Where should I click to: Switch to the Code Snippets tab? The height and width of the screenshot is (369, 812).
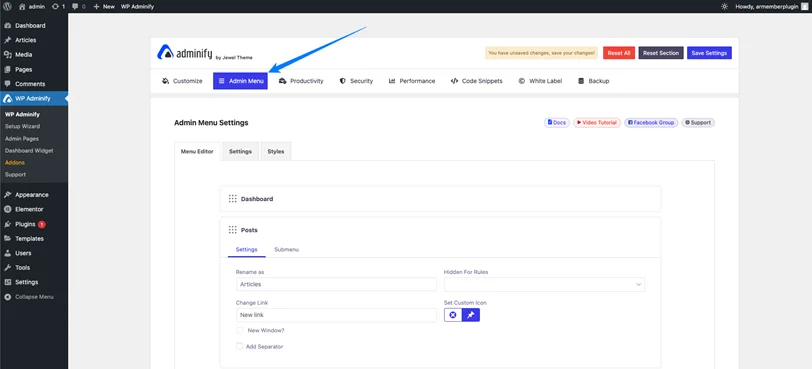point(476,81)
